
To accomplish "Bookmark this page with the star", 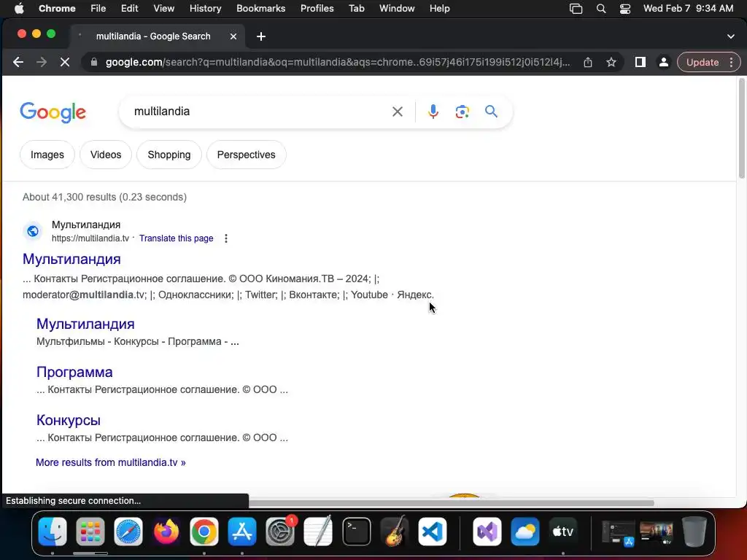I will (611, 63).
